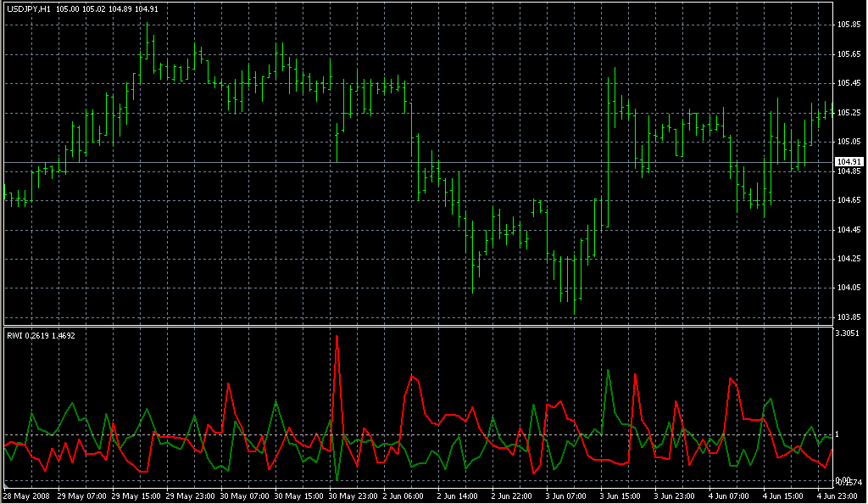Click the USDJPY,H1 chart title label
868x504 pixels.
pos(27,8)
